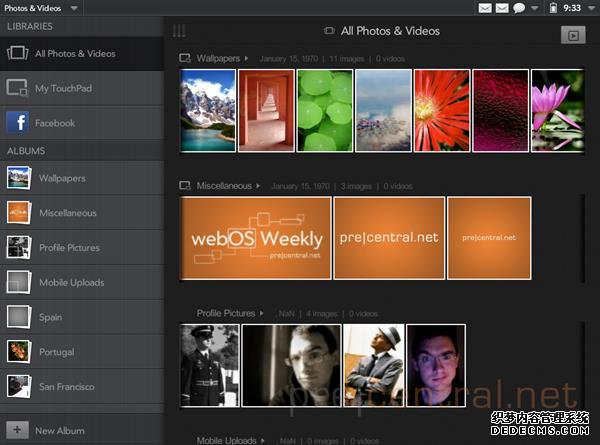Image resolution: width=600 pixels, height=445 pixels.
Task: Open the Mobile Uploads album in sidebar
Action: pyautogui.click(x=82, y=282)
